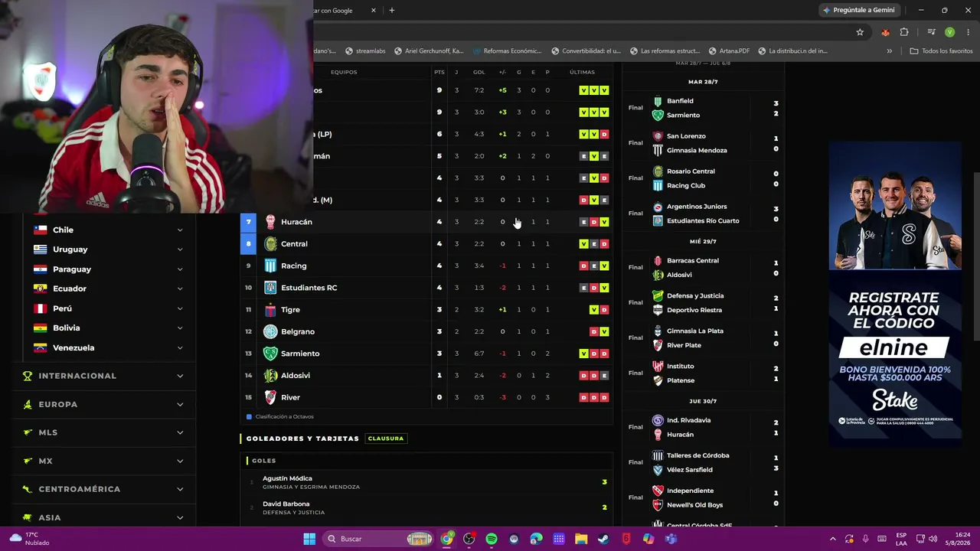Open the Banfield vs Sarmiento match result

(704, 108)
